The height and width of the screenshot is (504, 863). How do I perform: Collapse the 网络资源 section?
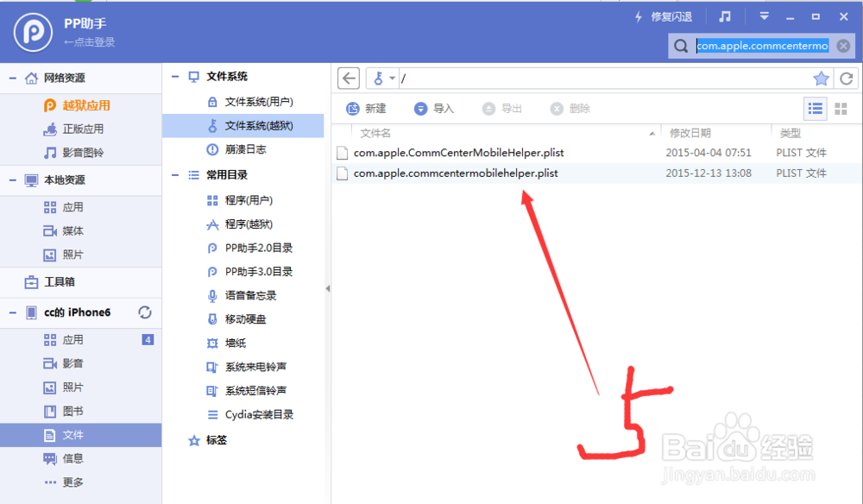(x=12, y=79)
